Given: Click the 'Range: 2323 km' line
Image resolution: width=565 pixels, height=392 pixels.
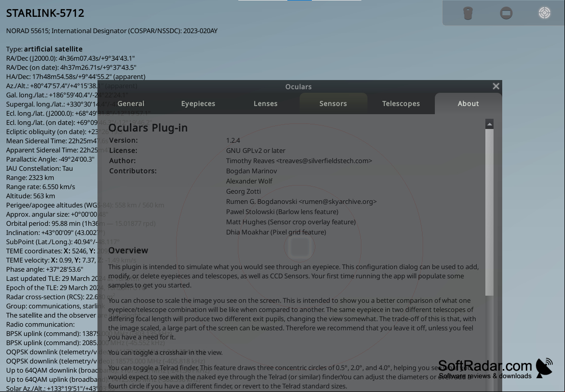Looking at the screenshot, I should 30,178.
